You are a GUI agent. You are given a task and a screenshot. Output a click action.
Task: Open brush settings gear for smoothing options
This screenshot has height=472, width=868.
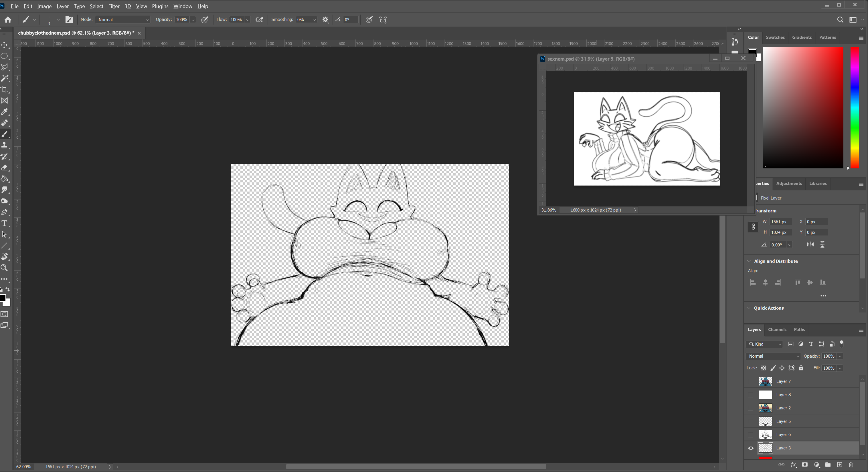[325, 20]
